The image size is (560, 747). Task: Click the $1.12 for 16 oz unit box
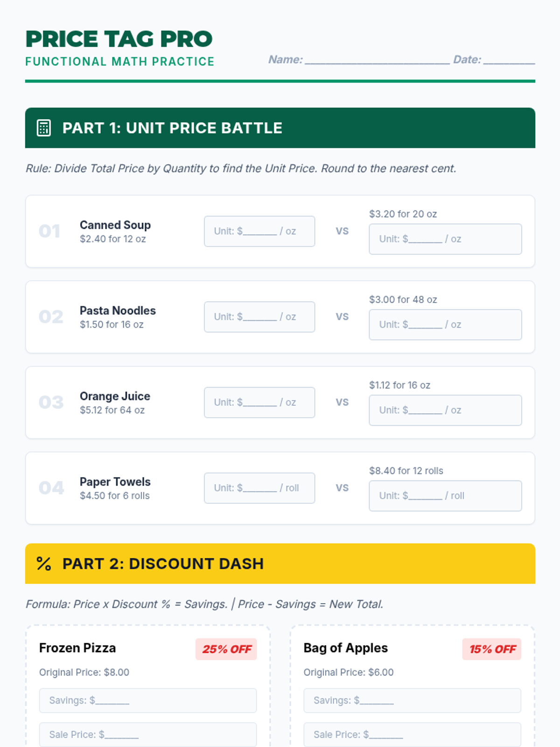[445, 410]
